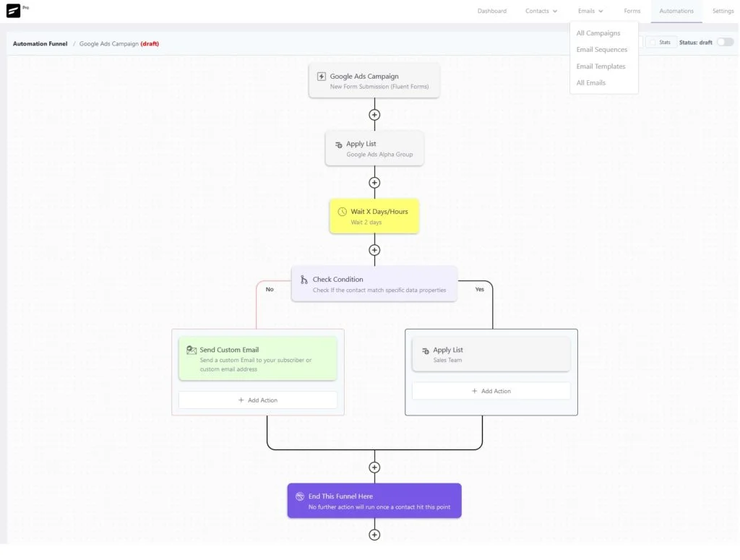
Task: Collapse the Emails menu chevron
Action: (601, 12)
